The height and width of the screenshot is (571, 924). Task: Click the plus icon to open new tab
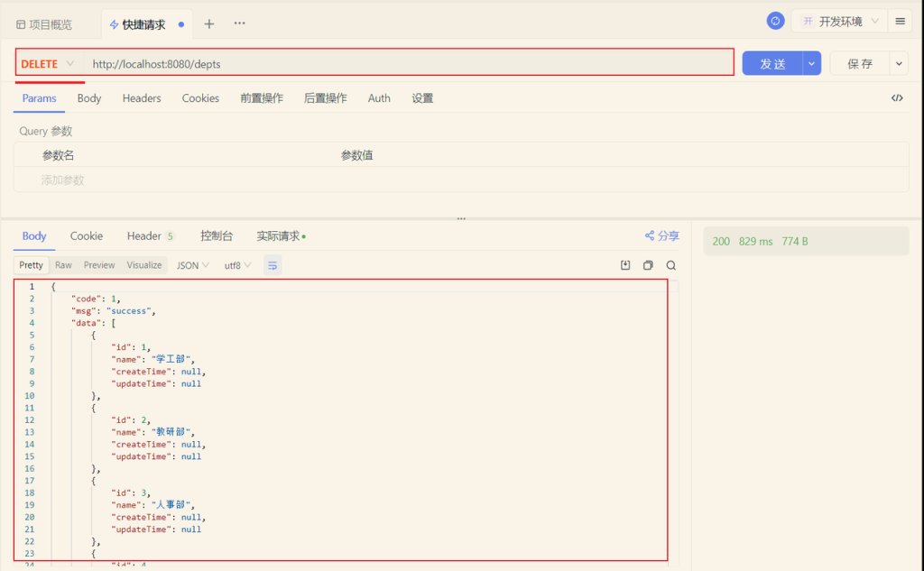(x=209, y=24)
